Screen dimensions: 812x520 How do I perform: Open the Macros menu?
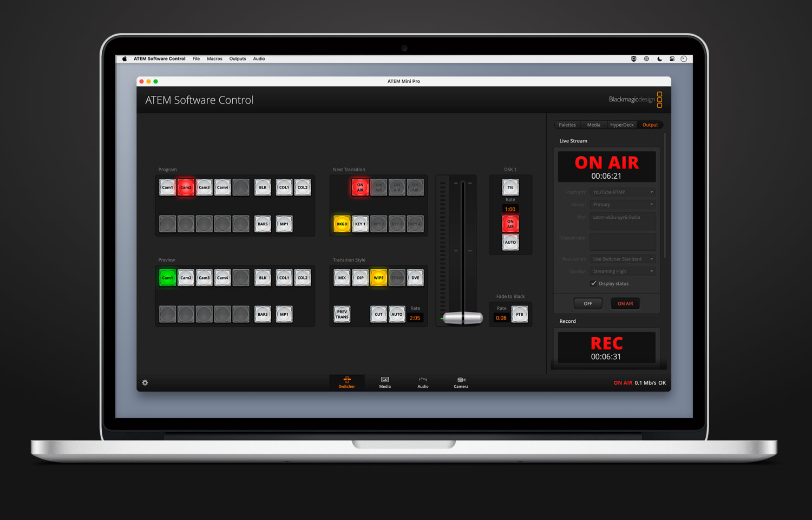(214, 58)
